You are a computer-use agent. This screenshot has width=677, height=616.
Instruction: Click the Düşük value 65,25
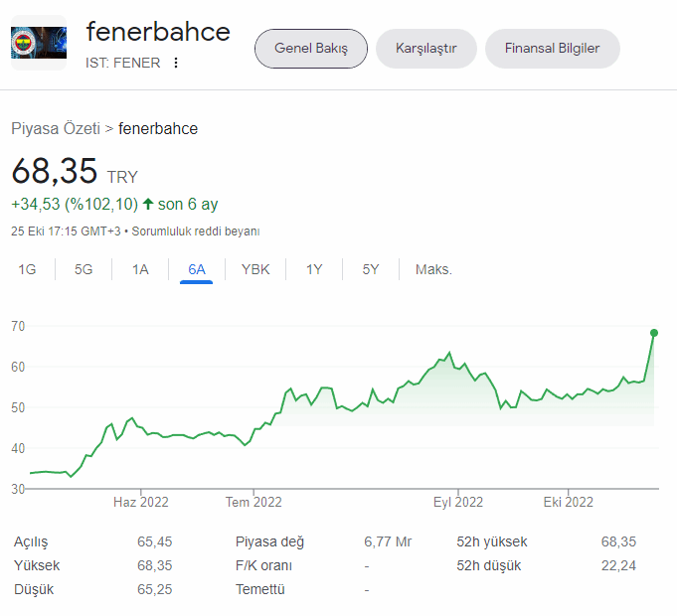(154, 589)
